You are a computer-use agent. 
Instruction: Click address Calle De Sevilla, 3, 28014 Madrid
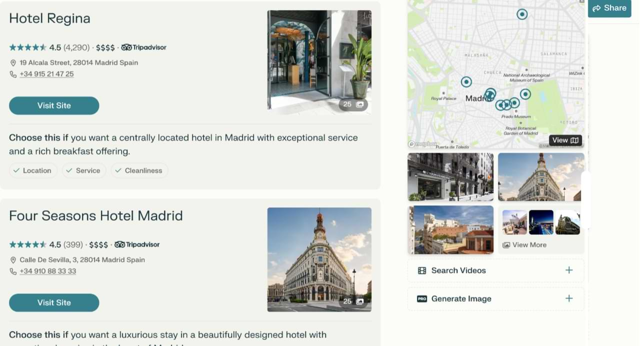82,260
